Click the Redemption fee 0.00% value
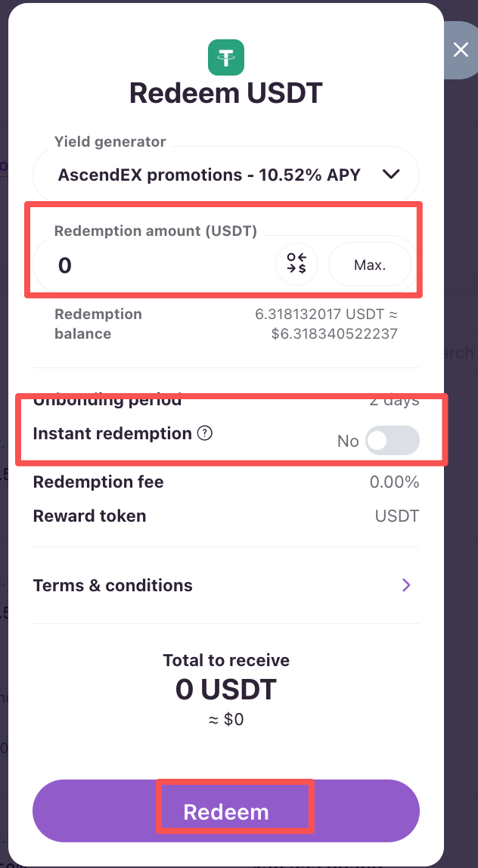The width and height of the screenshot is (478, 868). (x=394, y=482)
